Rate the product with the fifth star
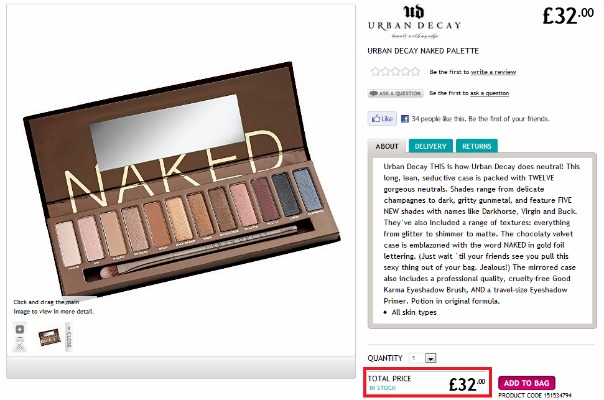Screen dimensions: 604x400 pos(415,71)
